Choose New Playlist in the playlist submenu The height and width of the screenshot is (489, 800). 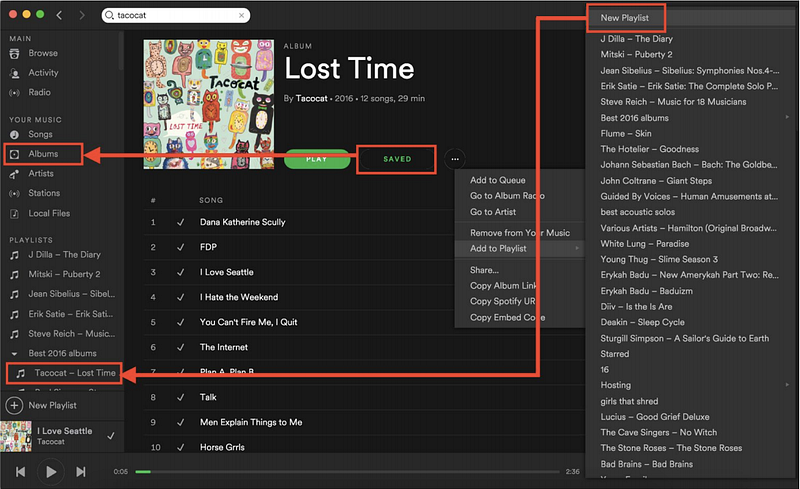(624, 18)
